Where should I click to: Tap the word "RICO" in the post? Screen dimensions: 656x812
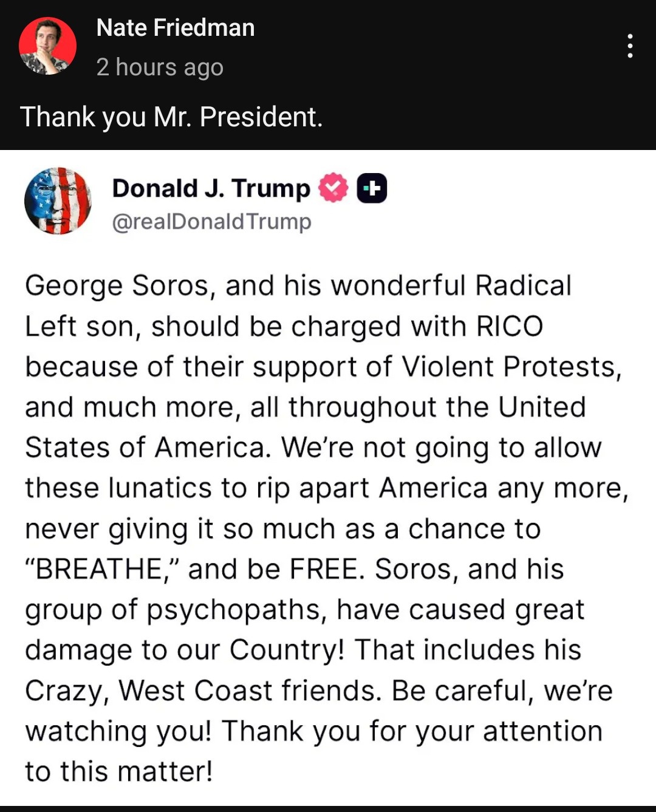pyautogui.click(x=510, y=327)
